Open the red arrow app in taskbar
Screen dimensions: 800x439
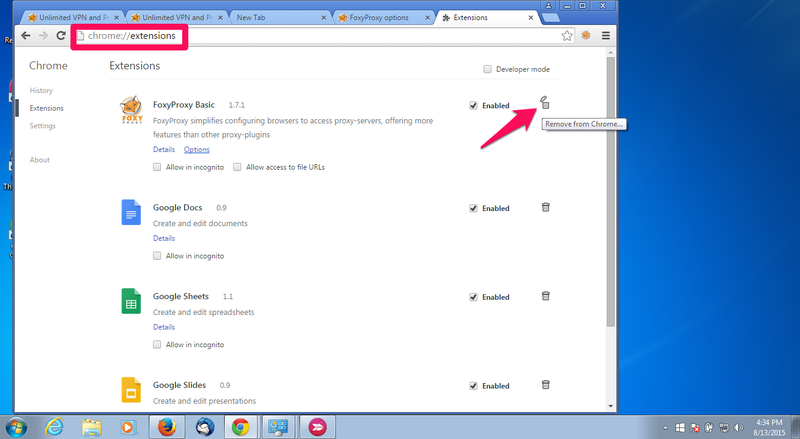pos(317,427)
